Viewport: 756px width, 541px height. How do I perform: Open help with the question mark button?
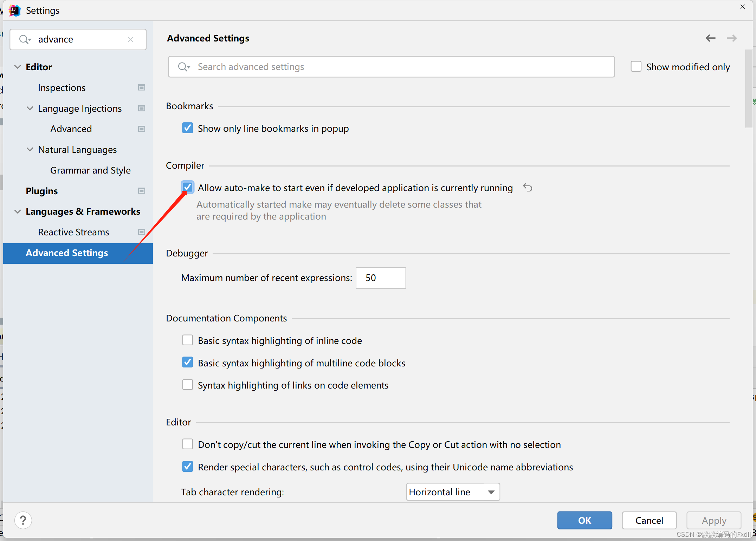[x=23, y=520]
